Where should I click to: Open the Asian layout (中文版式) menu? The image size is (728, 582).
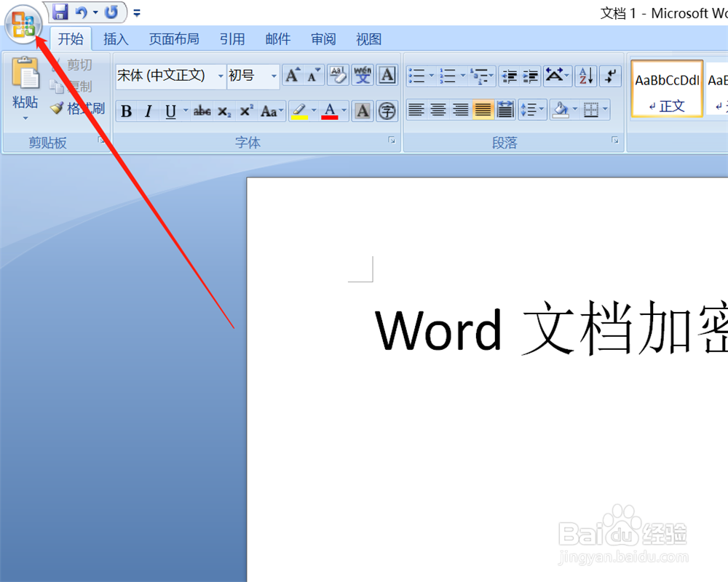coord(557,76)
